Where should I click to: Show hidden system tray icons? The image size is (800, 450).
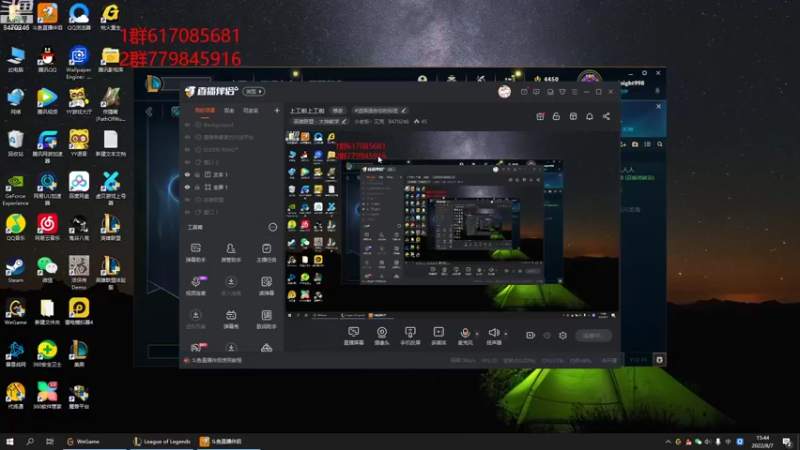tap(668, 441)
